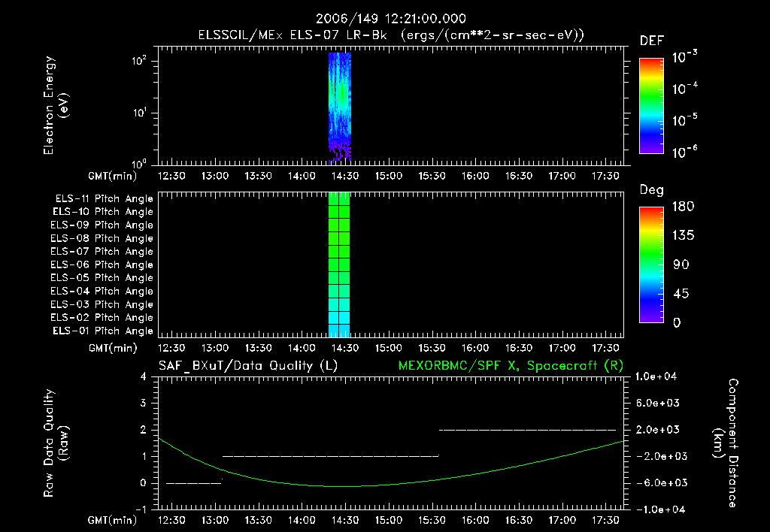
Task: Click the Deg pitch angle color bar
Action: click(x=651, y=265)
